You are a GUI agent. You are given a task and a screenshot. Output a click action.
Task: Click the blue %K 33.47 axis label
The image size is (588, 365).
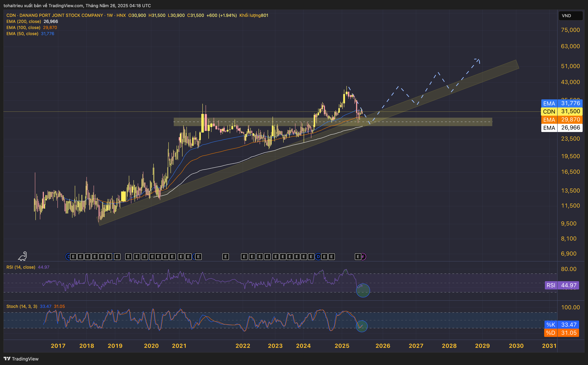562,325
